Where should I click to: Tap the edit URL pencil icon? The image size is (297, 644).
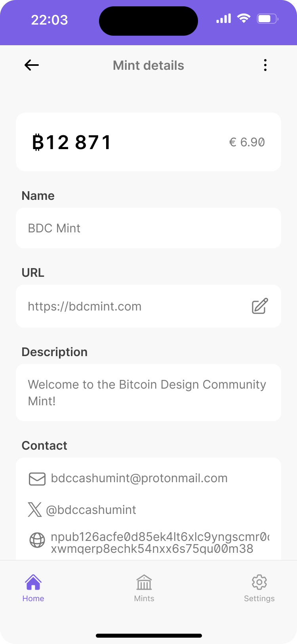click(x=260, y=306)
